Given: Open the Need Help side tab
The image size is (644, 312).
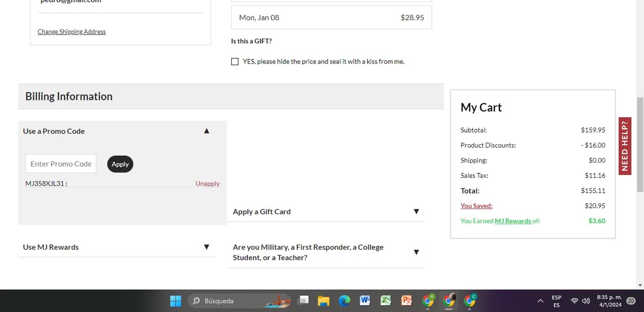Looking at the screenshot, I should pos(625,146).
